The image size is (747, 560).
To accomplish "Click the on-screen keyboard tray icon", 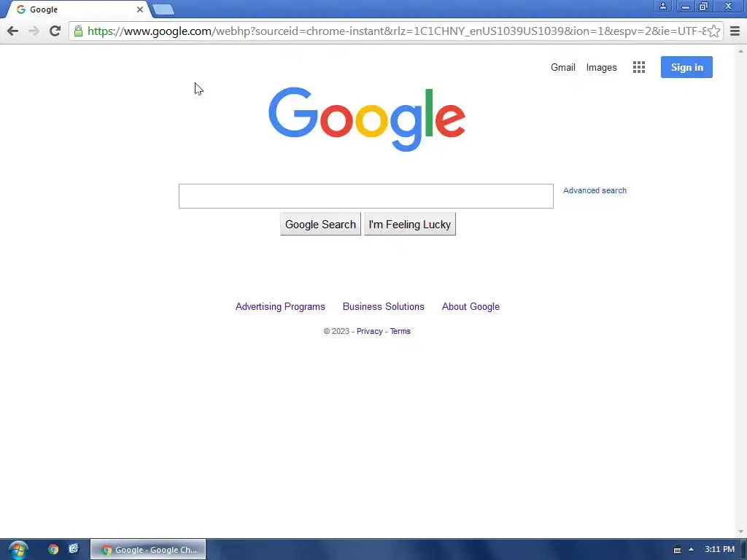I will 677,550.
